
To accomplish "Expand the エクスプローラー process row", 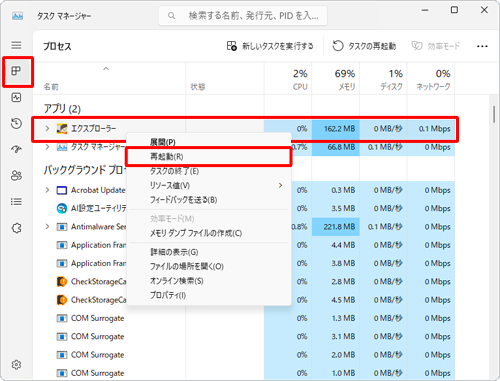I will coord(47,128).
